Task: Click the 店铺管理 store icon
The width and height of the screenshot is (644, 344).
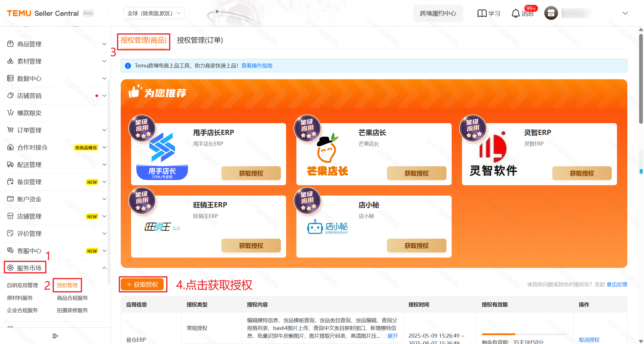Action: (10, 216)
